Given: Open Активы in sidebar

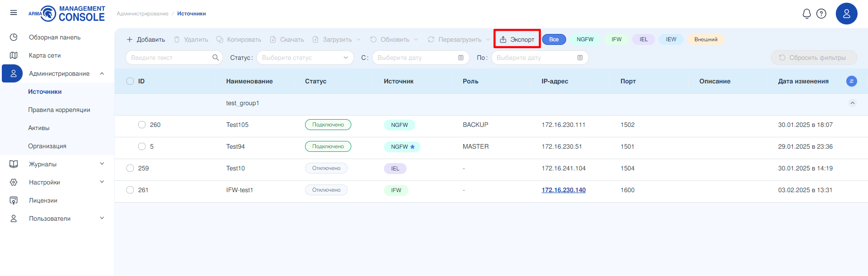Looking at the screenshot, I should click(x=39, y=128).
